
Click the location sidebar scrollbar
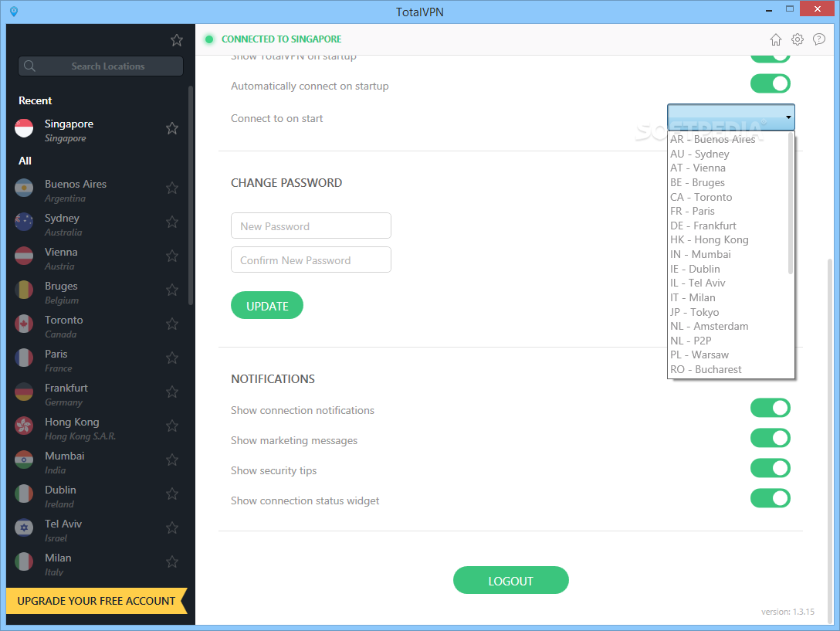pyautogui.click(x=191, y=195)
